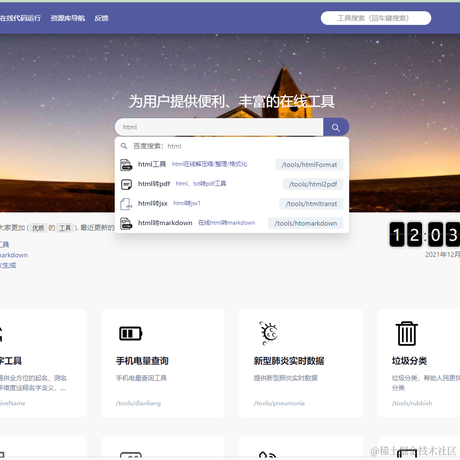
Task: Click the 2021年12月 date text
Action: point(442,254)
